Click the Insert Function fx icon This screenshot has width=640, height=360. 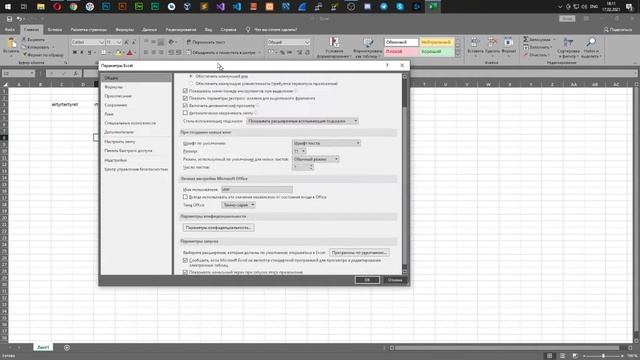tap(76, 73)
